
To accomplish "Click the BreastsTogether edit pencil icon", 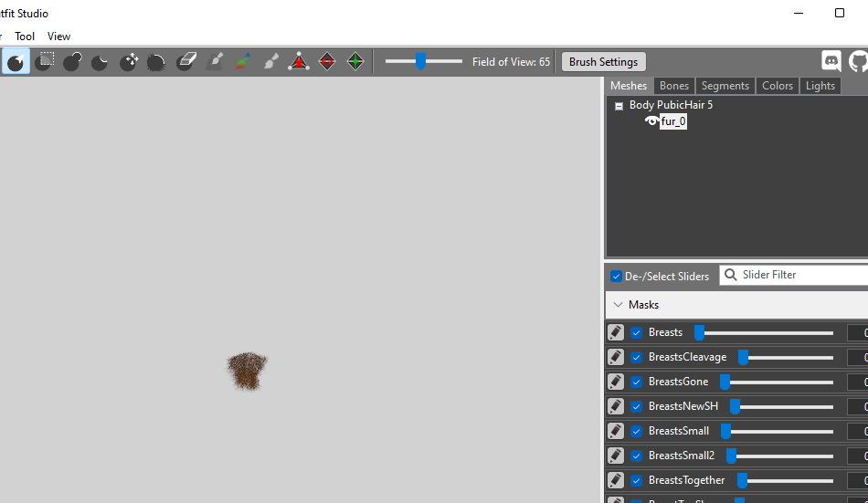I will pyautogui.click(x=616, y=480).
